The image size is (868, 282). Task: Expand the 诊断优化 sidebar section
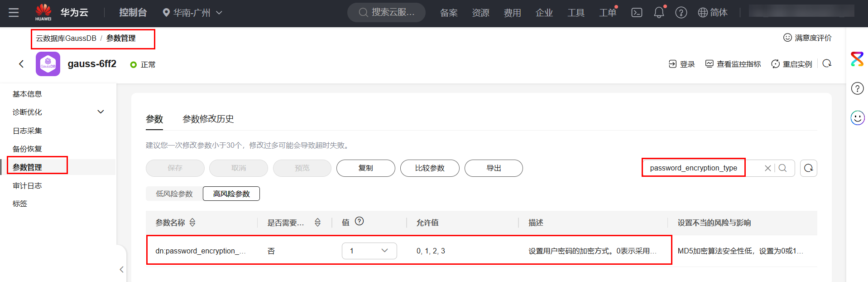101,112
